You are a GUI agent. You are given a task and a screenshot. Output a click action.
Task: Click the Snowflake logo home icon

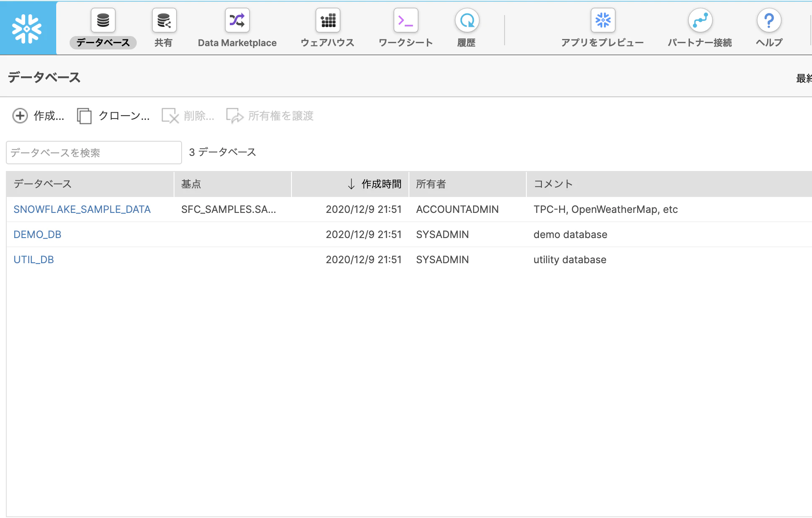(x=27, y=28)
